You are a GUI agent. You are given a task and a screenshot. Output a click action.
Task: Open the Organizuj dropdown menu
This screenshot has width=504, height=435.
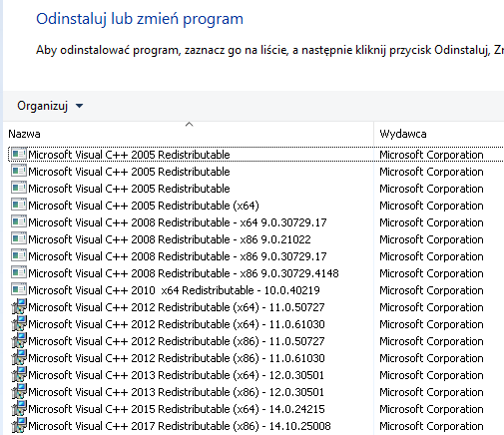click(50, 106)
